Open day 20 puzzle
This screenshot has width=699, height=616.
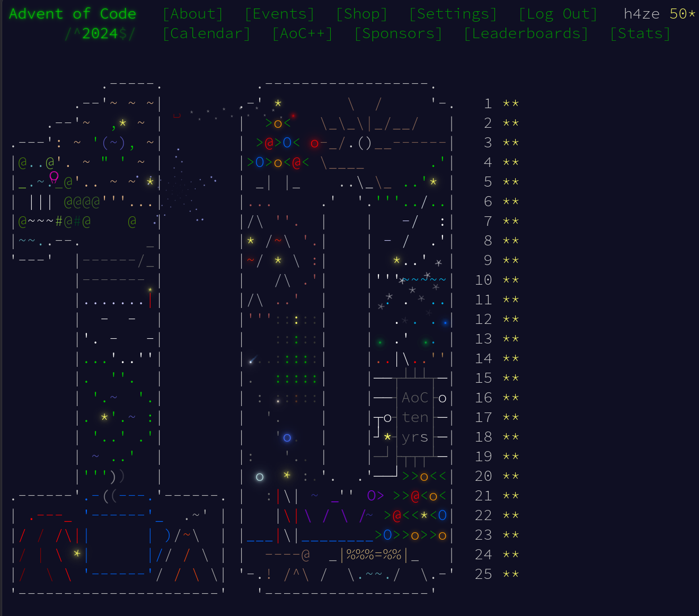(x=484, y=476)
